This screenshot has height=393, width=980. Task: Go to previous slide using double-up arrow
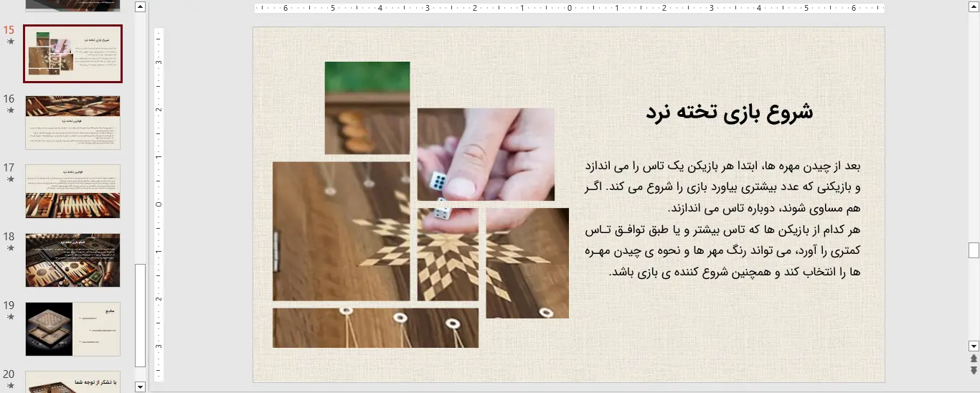[x=974, y=359]
